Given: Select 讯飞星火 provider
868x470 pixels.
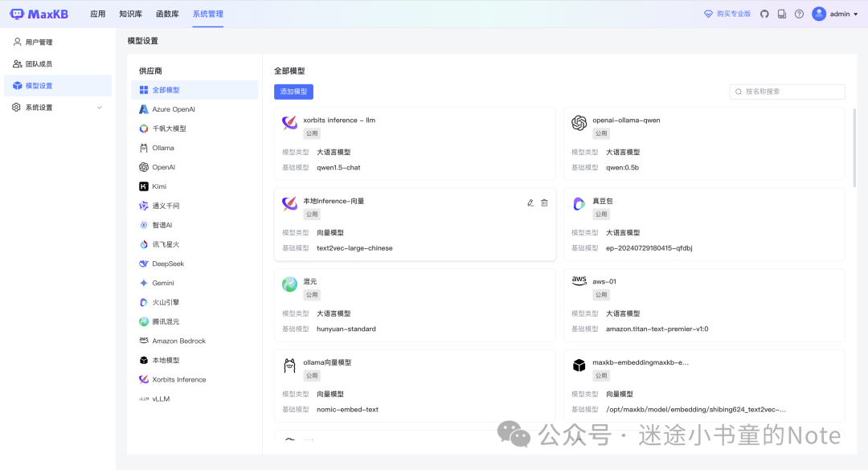Looking at the screenshot, I should 194,244.
